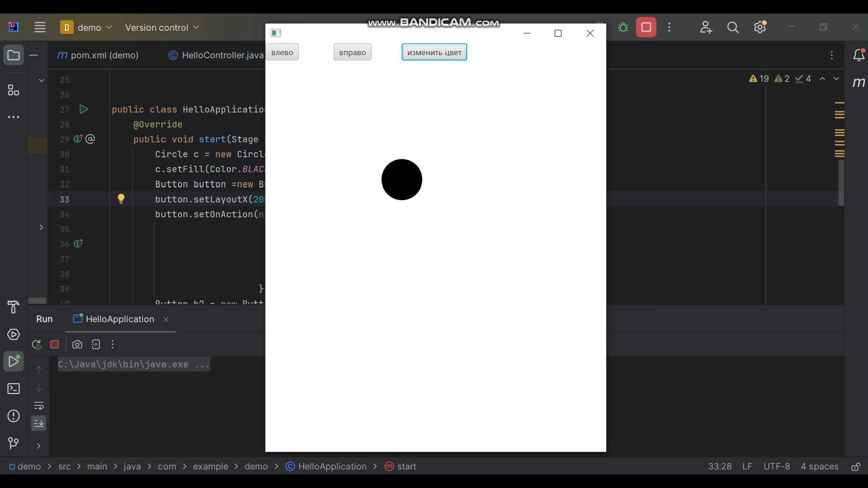
Task: Open the Build hammer tool window
Action: coord(14,307)
